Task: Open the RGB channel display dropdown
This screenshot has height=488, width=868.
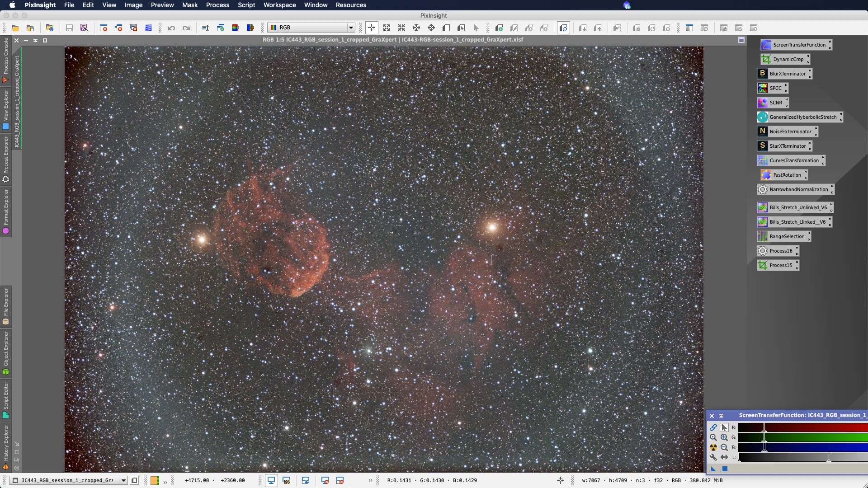Action: coord(311,28)
